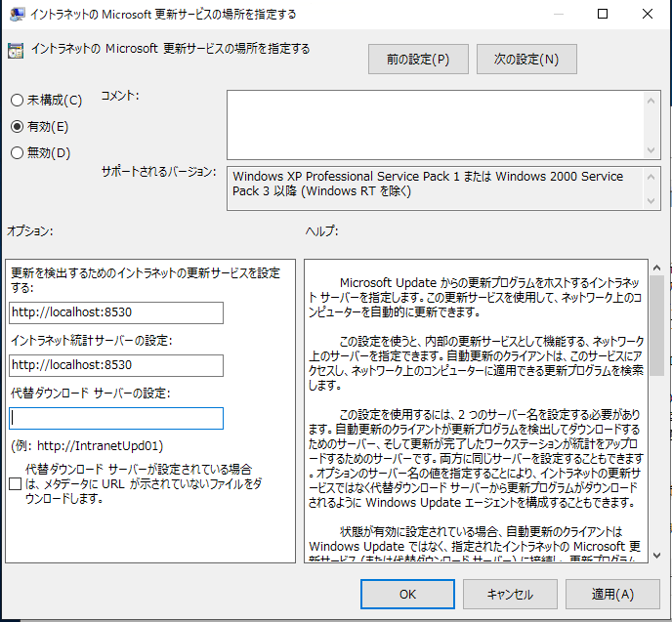Toggle the alternate download server metadata checkbox

[15, 484]
